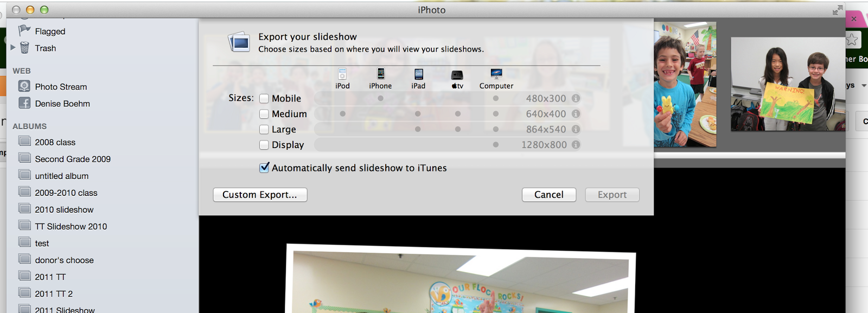
Task: Select the donor's choose album icon
Action: coord(24,259)
